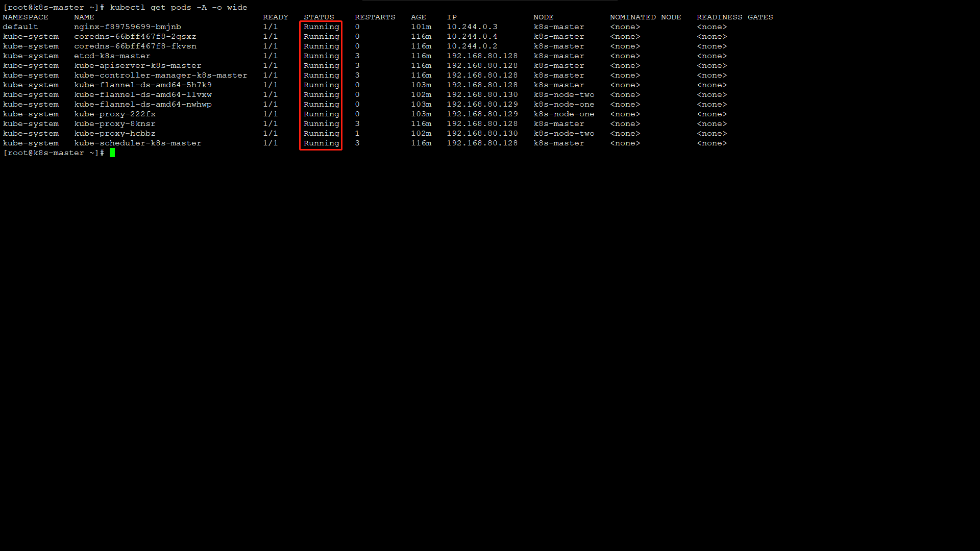Click the nginx-f89759699-bmjnb pod name

click(x=128, y=27)
